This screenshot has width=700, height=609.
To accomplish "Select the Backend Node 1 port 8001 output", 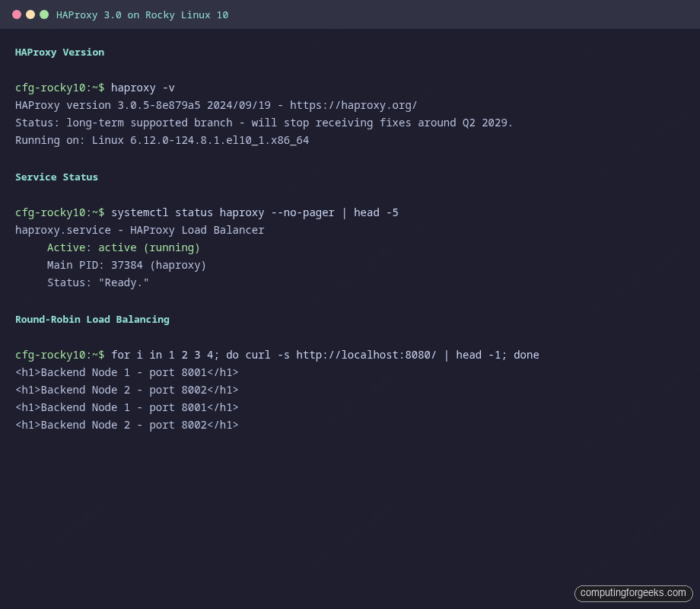I will 126,372.
